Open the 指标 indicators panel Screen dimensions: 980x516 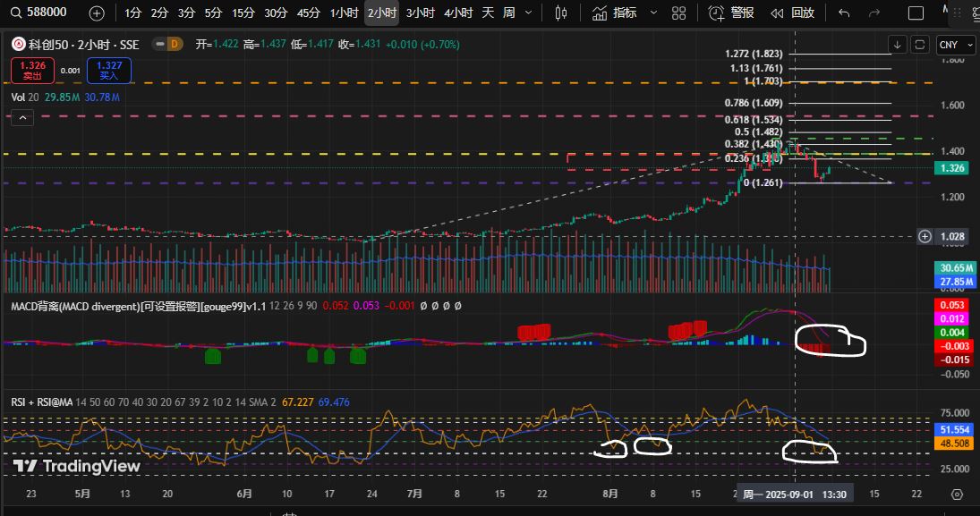pos(616,13)
